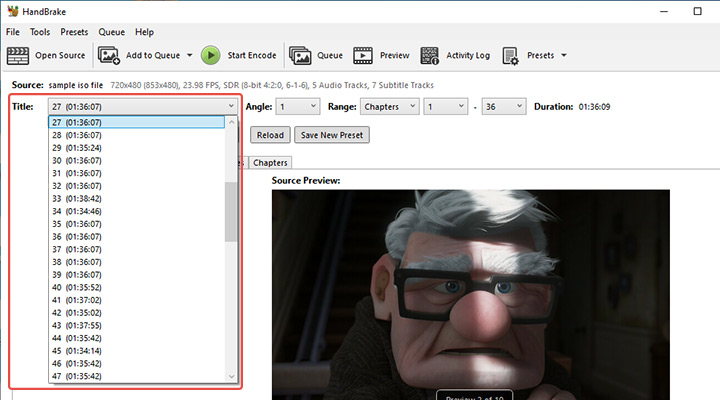The image size is (720, 400).
Task: Select title 46 (01:35:42)
Action: click(136, 363)
